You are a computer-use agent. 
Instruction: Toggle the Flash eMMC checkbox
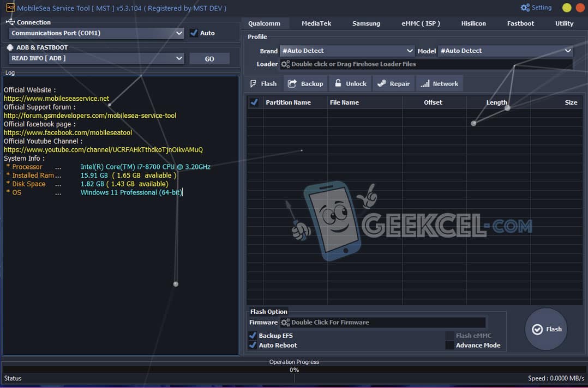point(449,336)
